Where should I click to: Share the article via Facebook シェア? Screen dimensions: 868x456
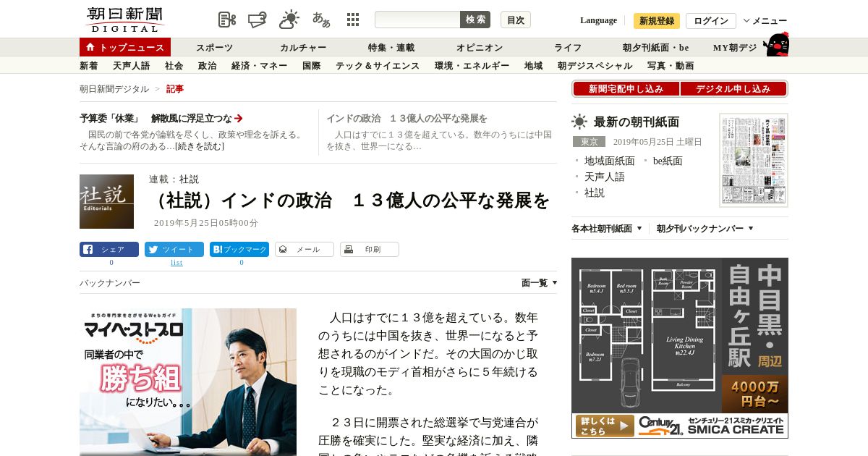tap(109, 250)
